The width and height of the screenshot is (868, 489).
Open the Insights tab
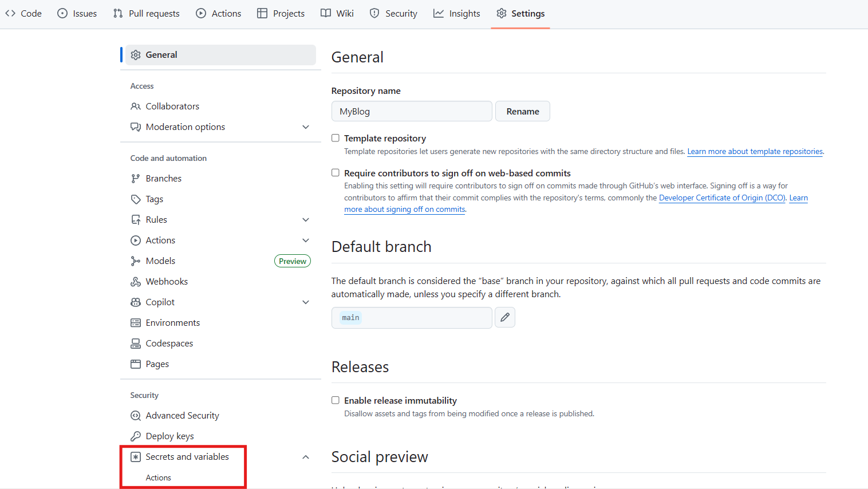coord(457,14)
